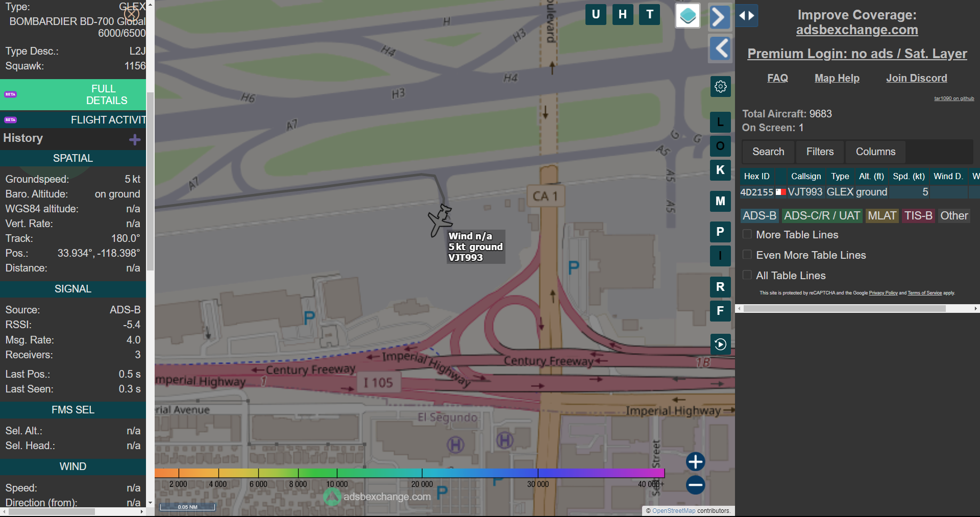Click the WIND section header

point(73,466)
